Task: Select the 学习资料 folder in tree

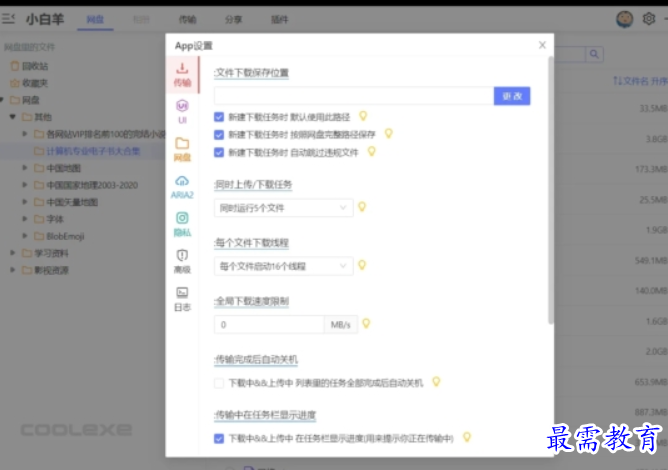Action: tap(51, 253)
